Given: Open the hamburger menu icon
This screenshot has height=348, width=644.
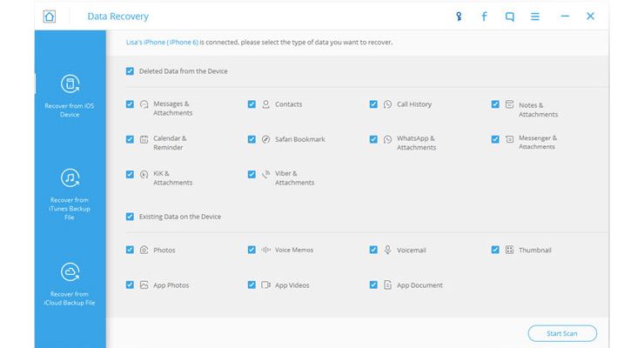Looking at the screenshot, I should coord(535,16).
